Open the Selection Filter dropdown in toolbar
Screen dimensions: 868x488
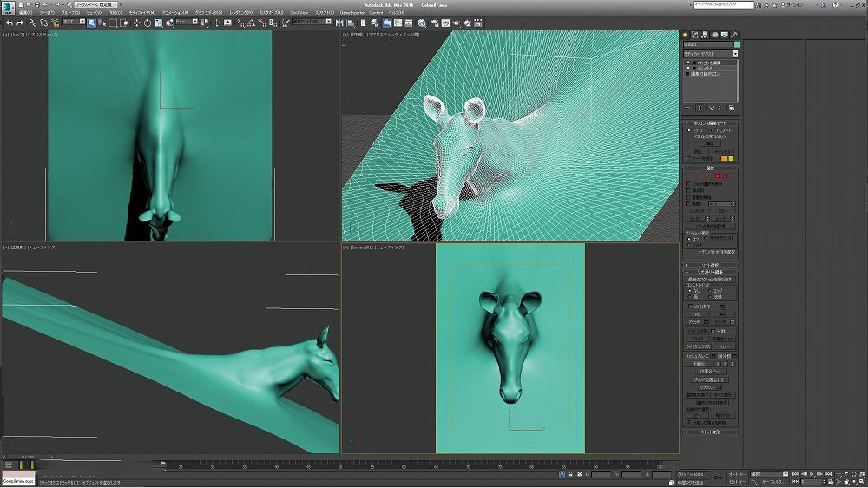[x=74, y=23]
